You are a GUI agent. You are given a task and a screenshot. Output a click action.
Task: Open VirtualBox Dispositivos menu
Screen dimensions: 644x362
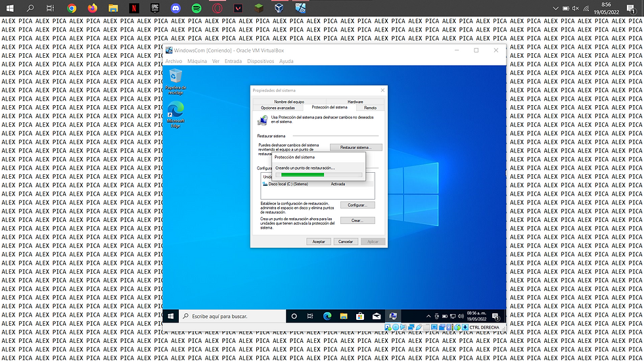pyautogui.click(x=260, y=61)
